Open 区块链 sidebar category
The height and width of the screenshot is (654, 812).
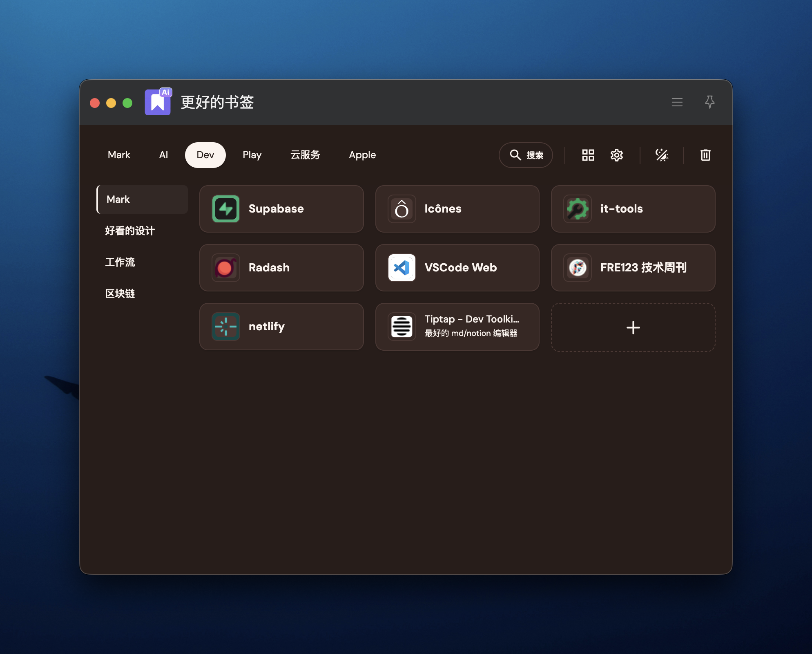[120, 293]
